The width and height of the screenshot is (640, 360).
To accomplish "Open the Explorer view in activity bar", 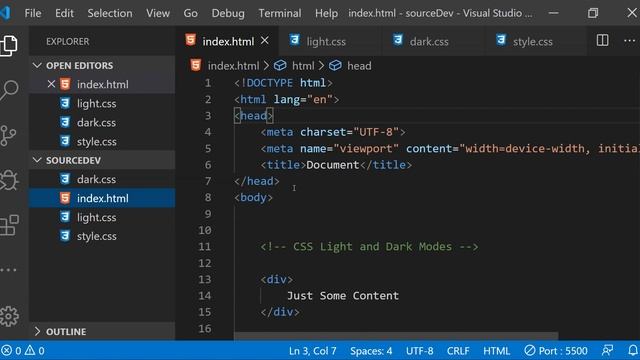I will (9, 45).
